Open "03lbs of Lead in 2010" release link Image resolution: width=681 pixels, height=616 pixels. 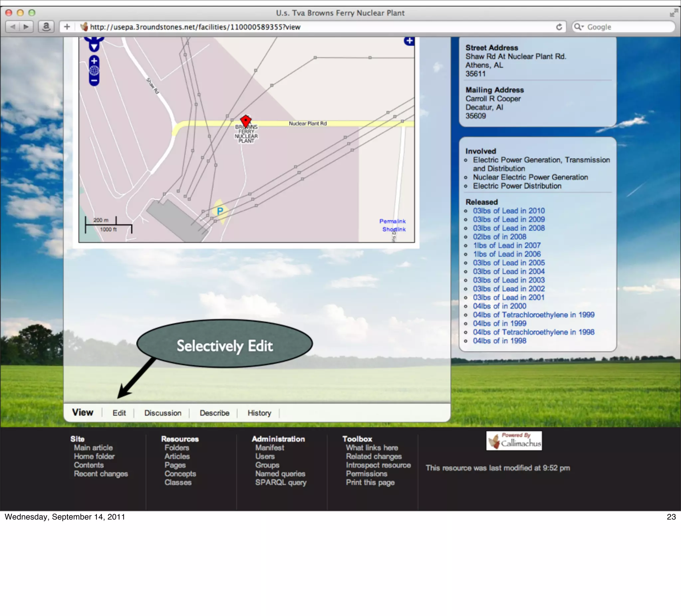[x=508, y=211]
